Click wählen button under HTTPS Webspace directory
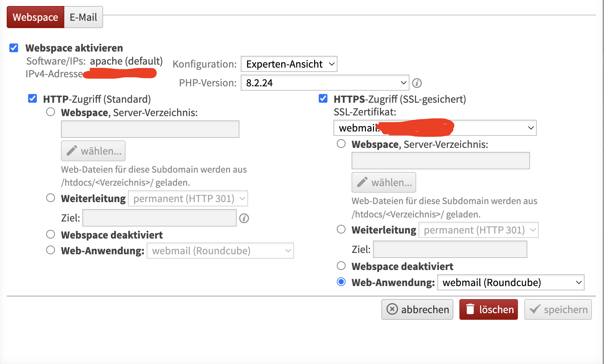The width and height of the screenshot is (604, 364). pyautogui.click(x=384, y=182)
